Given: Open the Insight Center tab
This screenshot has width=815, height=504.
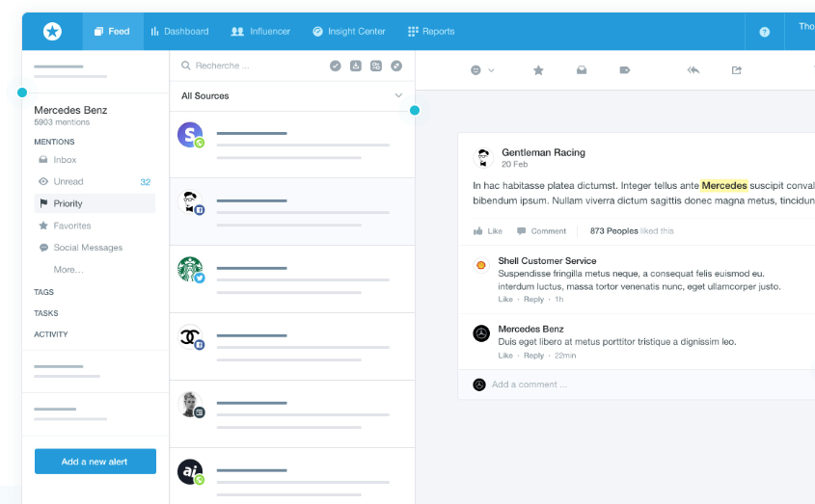Looking at the screenshot, I should [x=349, y=31].
